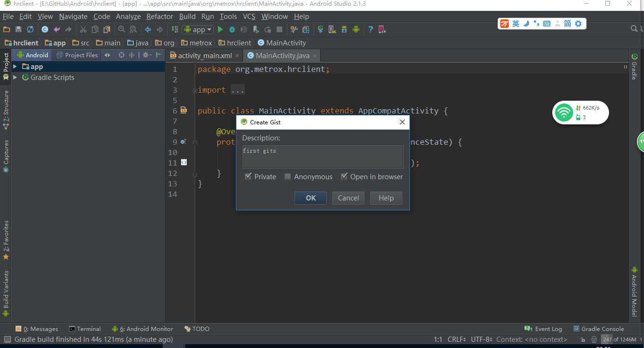This screenshot has height=348, width=644.
Task: Collapse all nodes in project panel
Action: pos(132,55)
